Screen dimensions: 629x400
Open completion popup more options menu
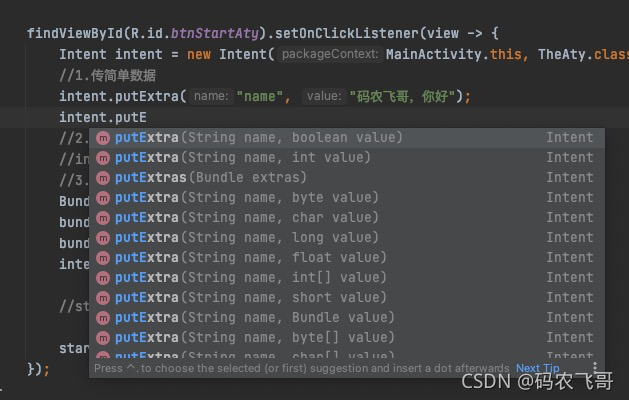pyautogui.click(x=595, y=367)
